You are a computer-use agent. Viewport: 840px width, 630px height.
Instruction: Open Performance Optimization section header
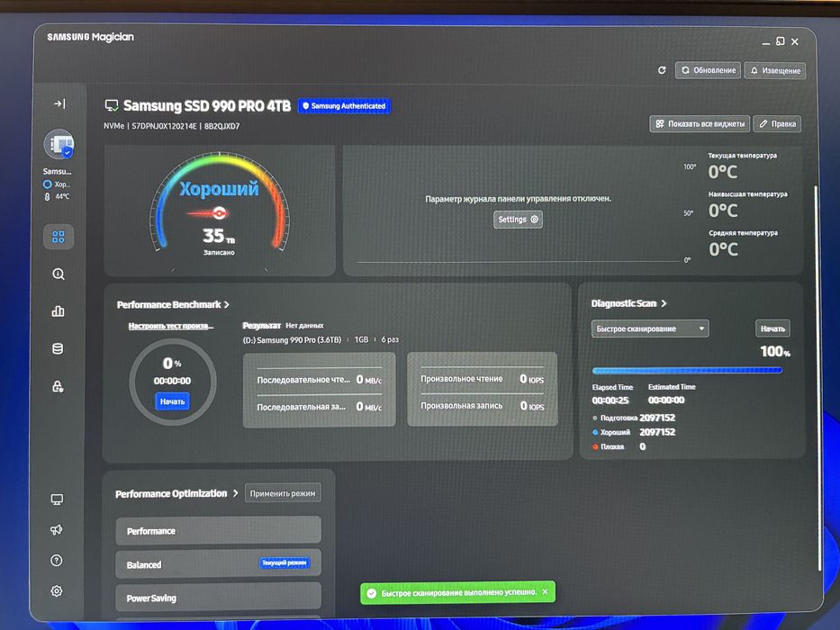click(176, 493)
